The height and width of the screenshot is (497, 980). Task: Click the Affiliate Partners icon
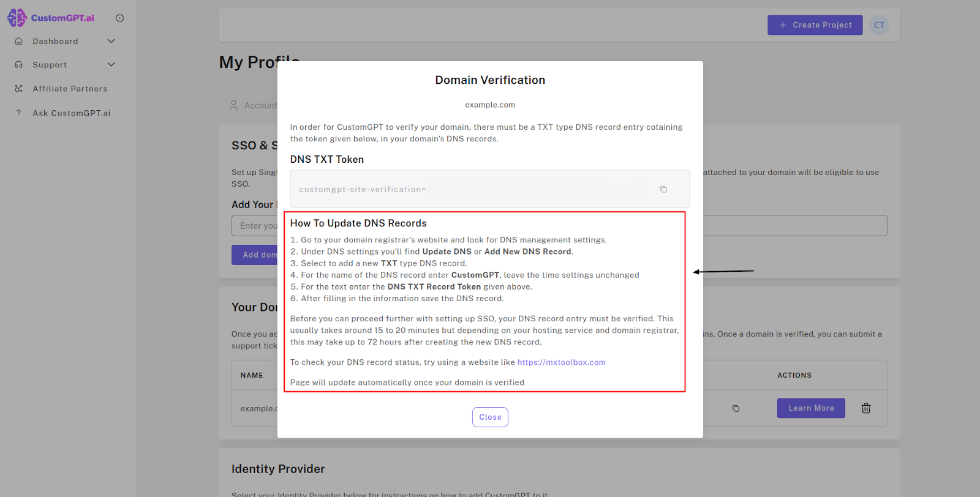(x=19, y=89)
